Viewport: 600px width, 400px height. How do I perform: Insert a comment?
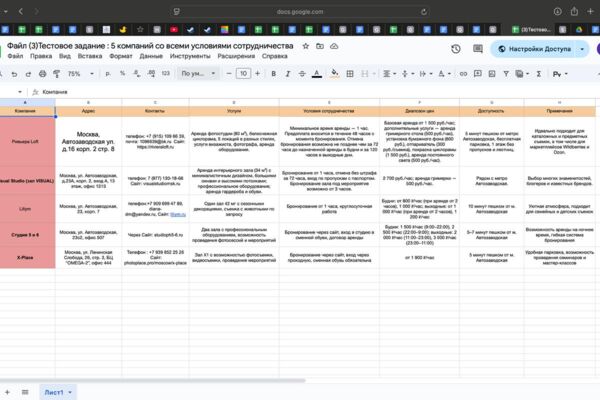(478, 74)
